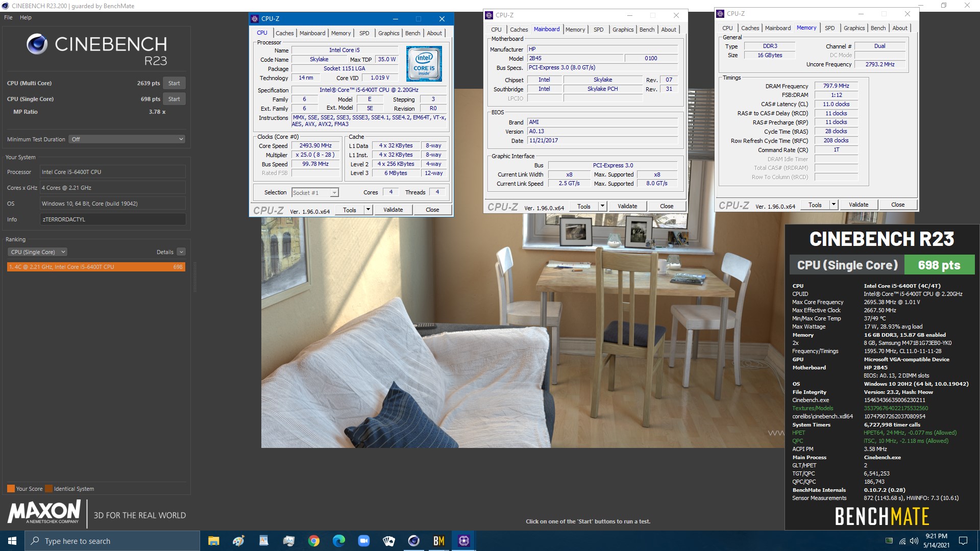Click Processor field Intel Core i5-6400T CPU
The height and width of the screenshot is (551, 980).
pos(113,172)
